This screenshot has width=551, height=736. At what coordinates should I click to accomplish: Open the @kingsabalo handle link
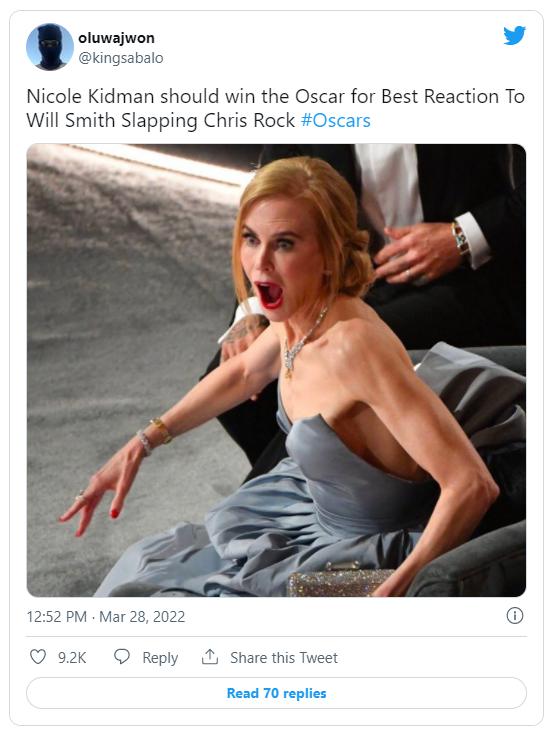(121, 58)
